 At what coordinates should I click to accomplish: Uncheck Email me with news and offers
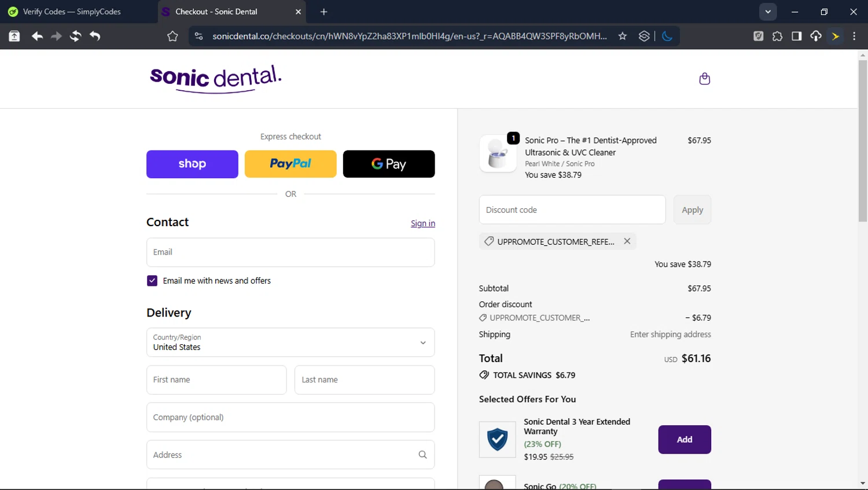coord(152,281)
